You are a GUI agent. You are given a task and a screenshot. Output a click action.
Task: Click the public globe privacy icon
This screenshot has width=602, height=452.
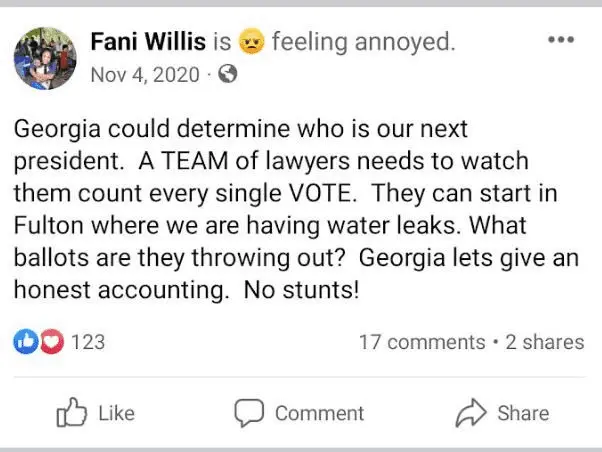click(x=226, y=74)
